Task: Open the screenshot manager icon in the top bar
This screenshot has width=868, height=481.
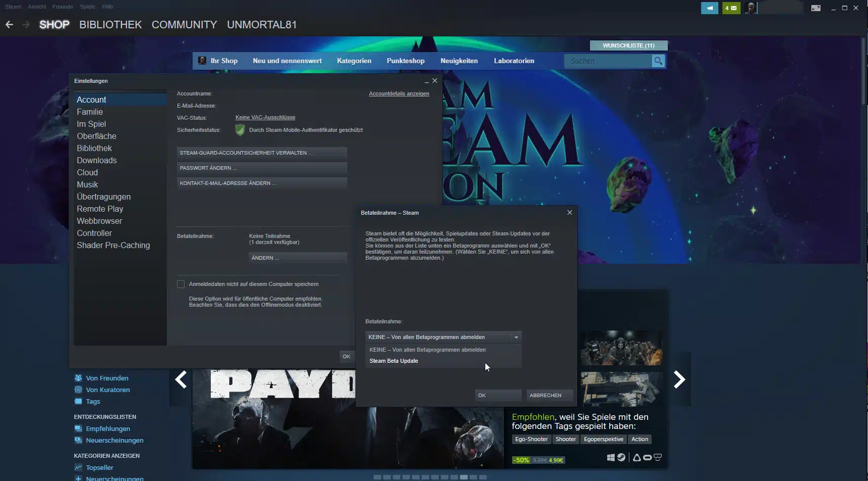Action: click(815, 8)
